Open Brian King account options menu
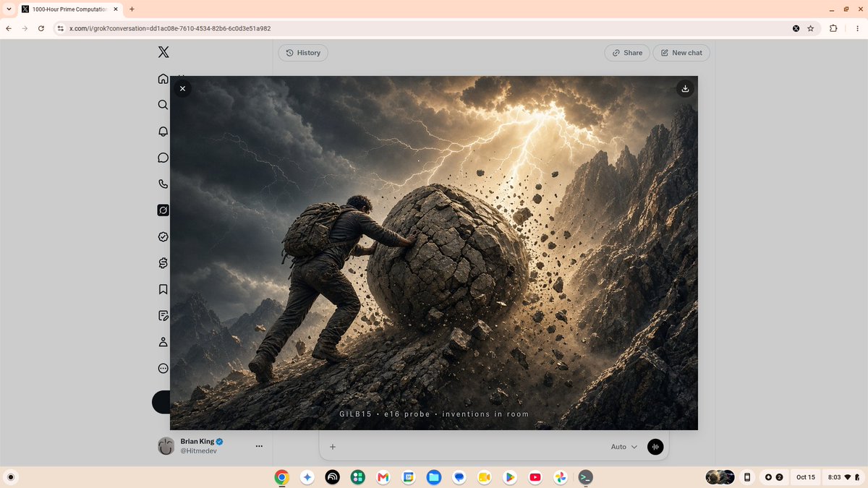The image size is (868, 488). click(259, 446)
